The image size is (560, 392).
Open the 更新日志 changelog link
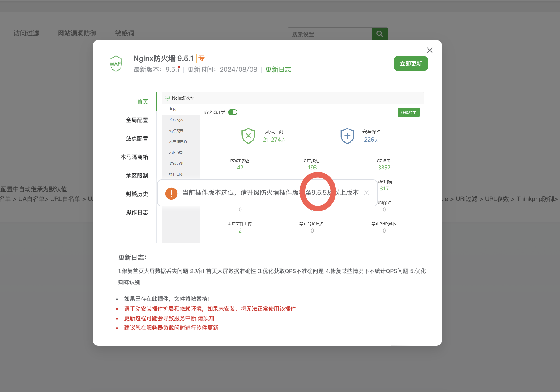point(278,69)
